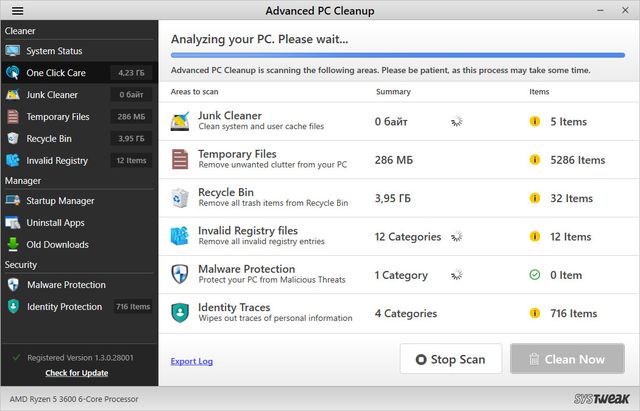
Task: Select Identity Protection in sidebar
Action: [x=64, y=307]
